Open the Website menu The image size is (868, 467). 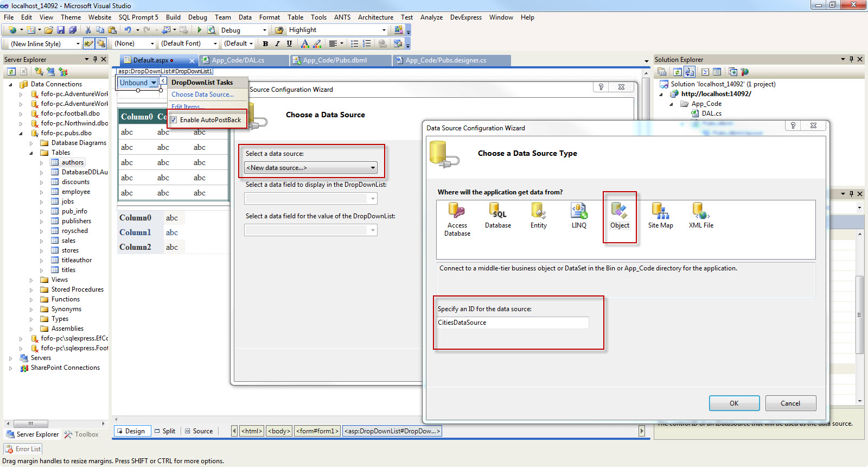100,17
